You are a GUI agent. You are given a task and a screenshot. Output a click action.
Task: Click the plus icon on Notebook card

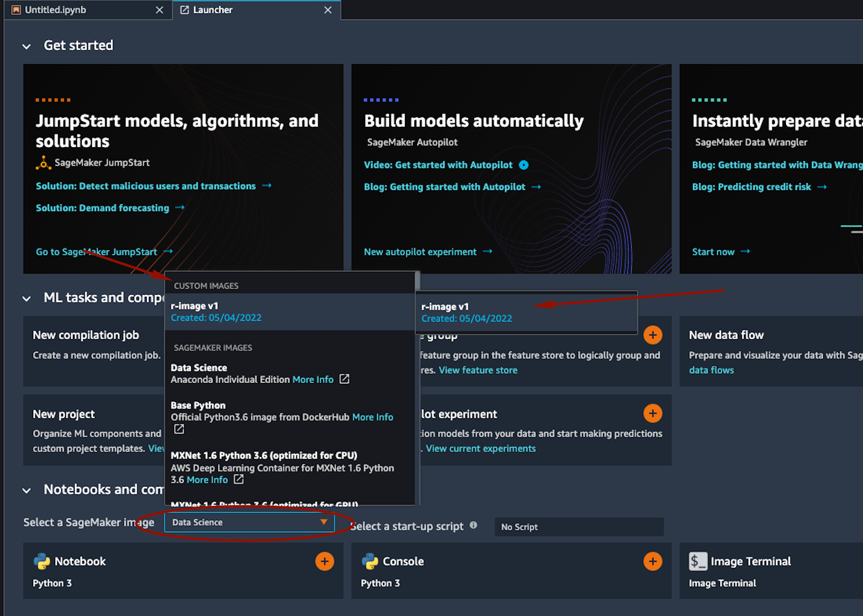coord(325,561)
